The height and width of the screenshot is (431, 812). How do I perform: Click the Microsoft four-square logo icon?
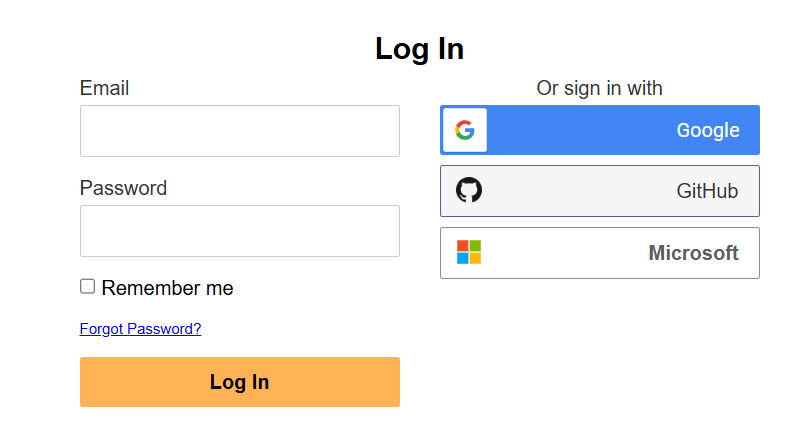pyautogui.click(x=469, y=252)
